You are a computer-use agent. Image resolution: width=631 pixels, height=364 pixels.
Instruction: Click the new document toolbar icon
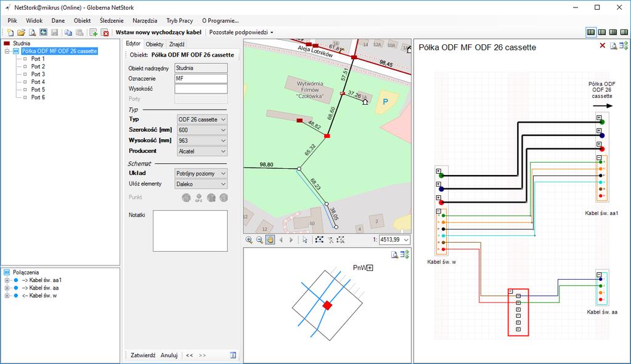coord(10,33)
